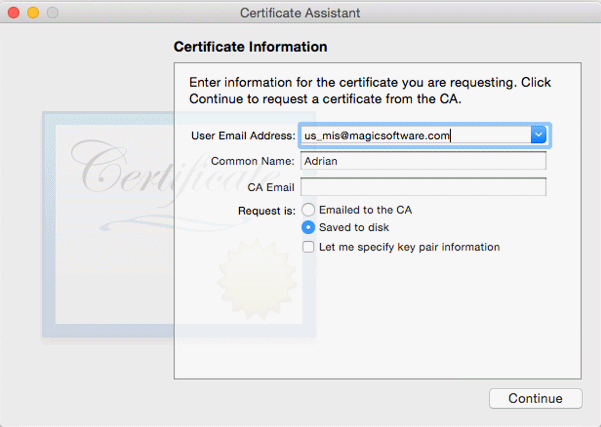The height and width of the screenshot is (427, 601).
Task: Select the Emailed to the CA option
Action: [x=308, y=210]
